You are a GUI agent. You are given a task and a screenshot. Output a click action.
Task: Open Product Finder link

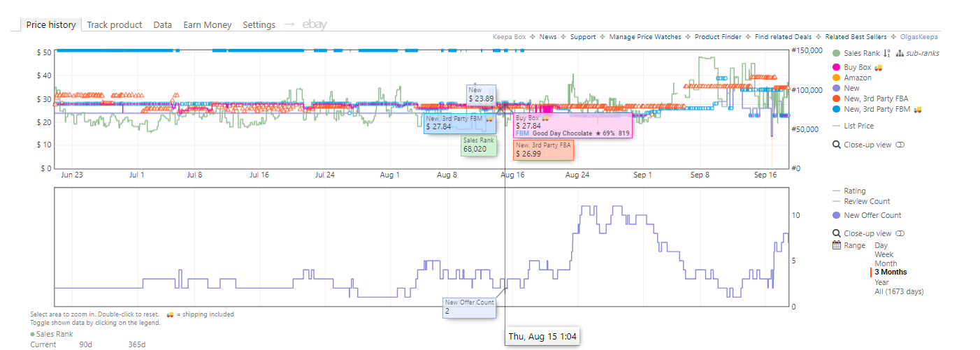718,37
